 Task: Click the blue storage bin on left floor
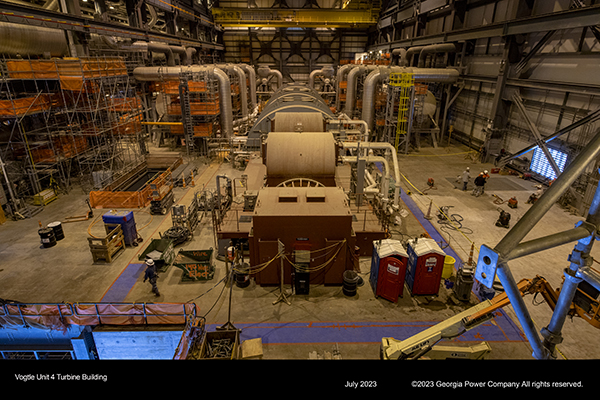click(121, 225)
